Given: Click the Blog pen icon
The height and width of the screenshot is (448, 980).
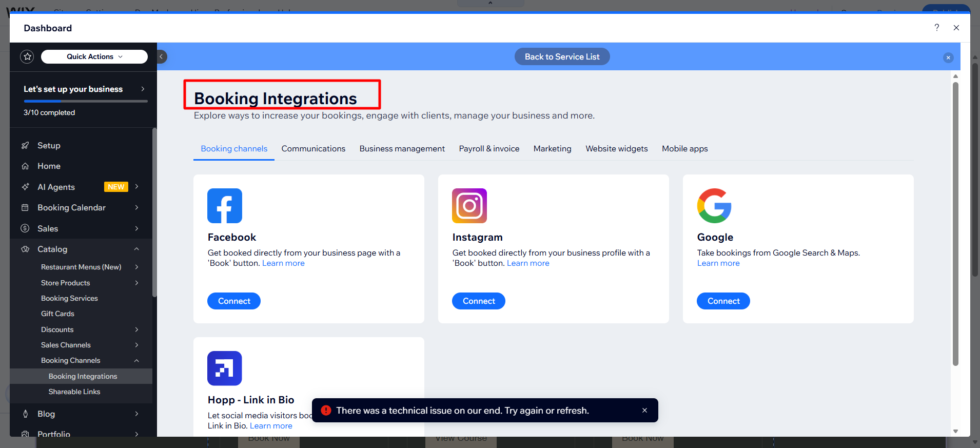Looking at the screenshot, I should [x=25, y=414].
